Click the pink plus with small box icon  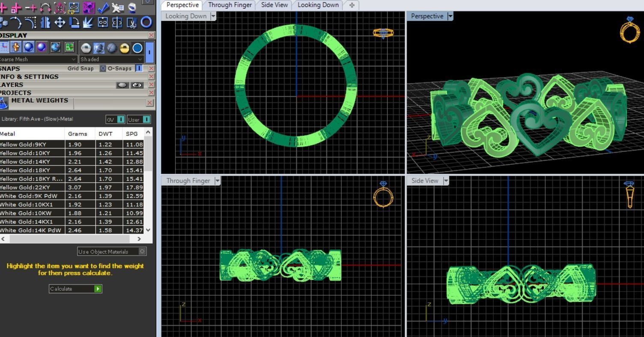(16, 7)
